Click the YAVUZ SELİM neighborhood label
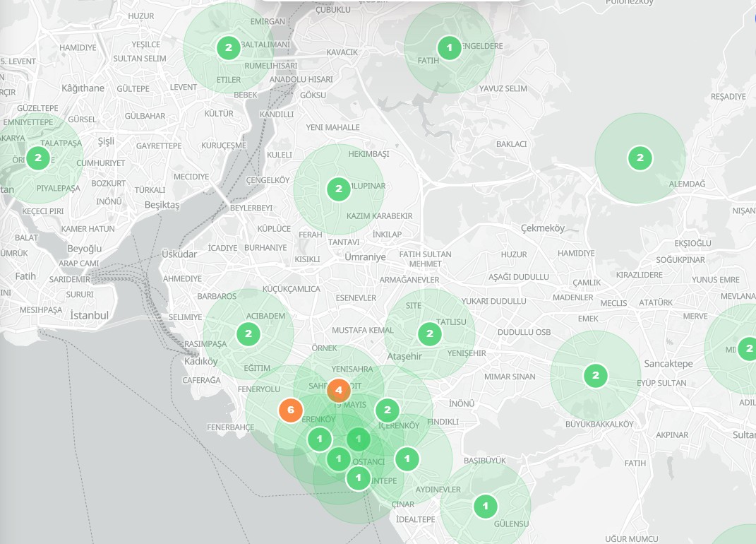The width and height of the screenshot is (756, 544). [x=503, y=88]
